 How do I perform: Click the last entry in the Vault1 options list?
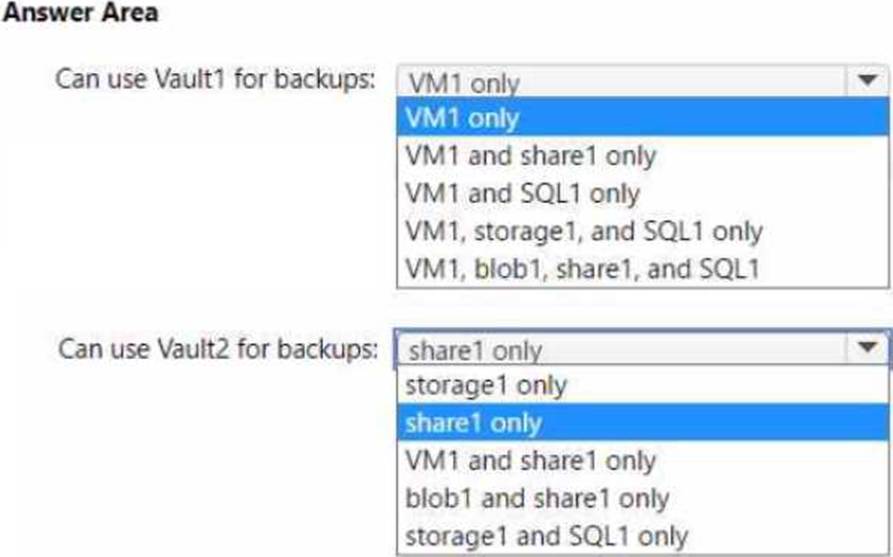pos(582,268)
